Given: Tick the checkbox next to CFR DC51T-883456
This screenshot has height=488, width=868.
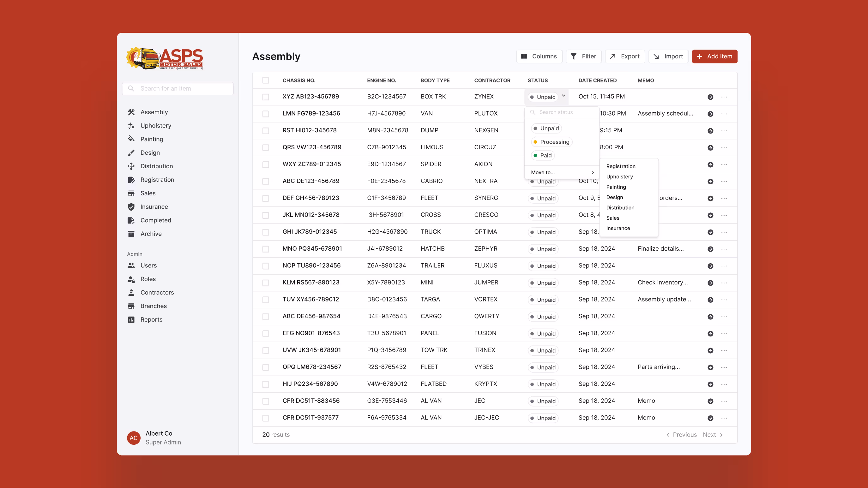Looking at the screenshot, I should pos(266,401).
